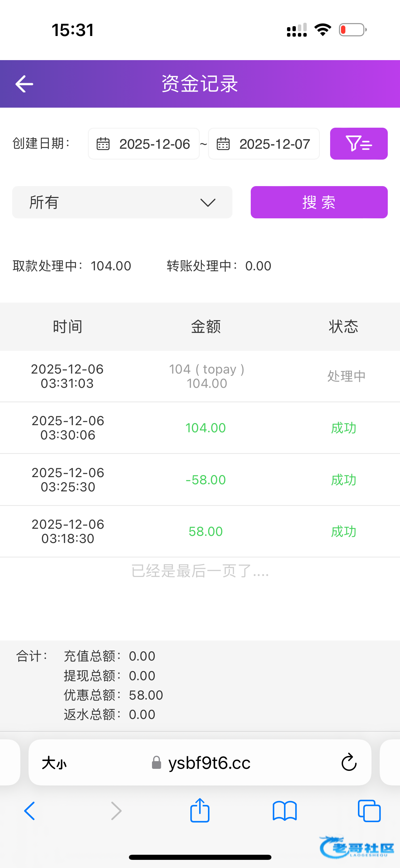Open Safari bookmarks
This screenshot has width=400, height=868.
pos(285,811)
